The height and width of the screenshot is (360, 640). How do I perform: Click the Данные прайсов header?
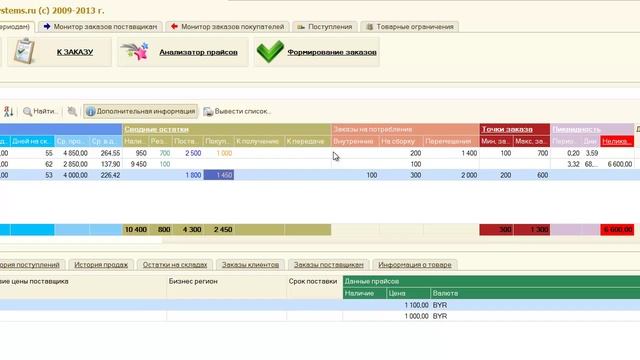pyautogui.click(x=491, y=281)
